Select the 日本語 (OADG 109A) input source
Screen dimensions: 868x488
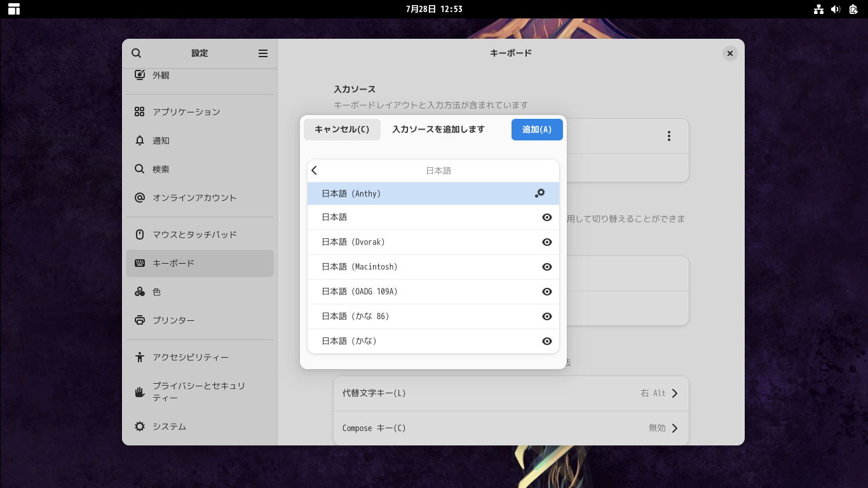point(433,292)
